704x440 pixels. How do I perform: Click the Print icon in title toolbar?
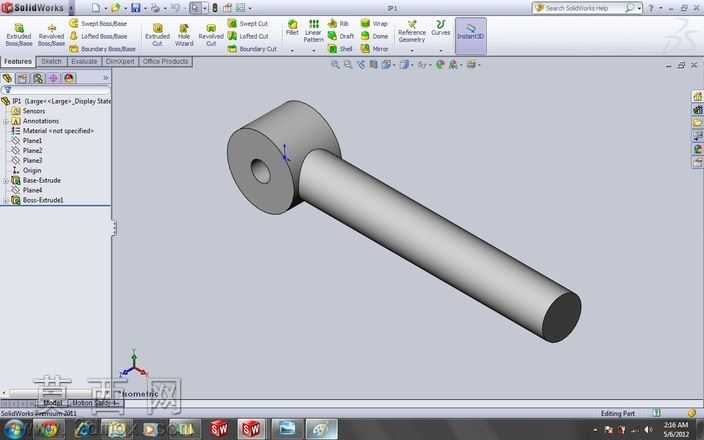(x=155, y=8)
